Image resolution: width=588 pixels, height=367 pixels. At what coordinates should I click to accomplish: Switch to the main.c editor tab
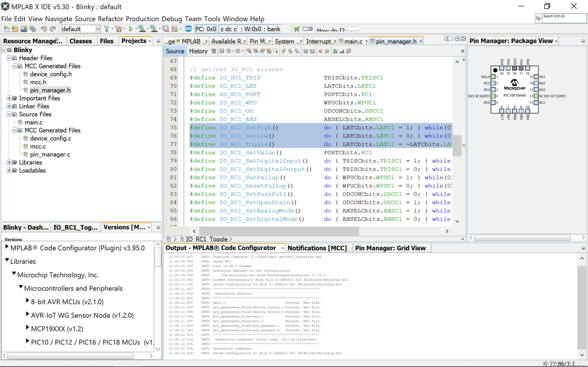coord(354,42)
